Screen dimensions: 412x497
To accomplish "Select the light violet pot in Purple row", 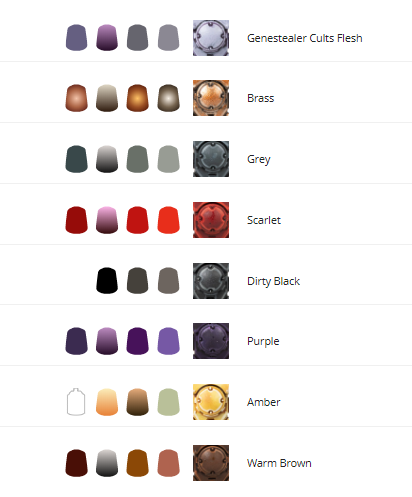I will click(x=168, y=341).
